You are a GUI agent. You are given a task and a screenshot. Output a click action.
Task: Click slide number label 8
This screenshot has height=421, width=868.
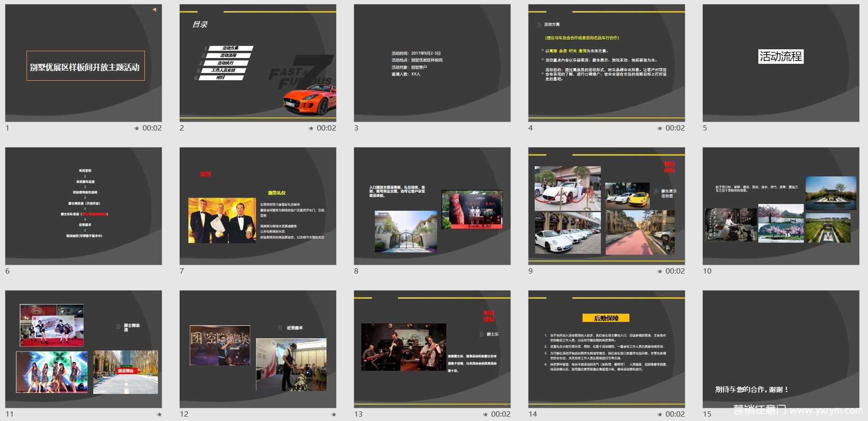tap(356, 271)
